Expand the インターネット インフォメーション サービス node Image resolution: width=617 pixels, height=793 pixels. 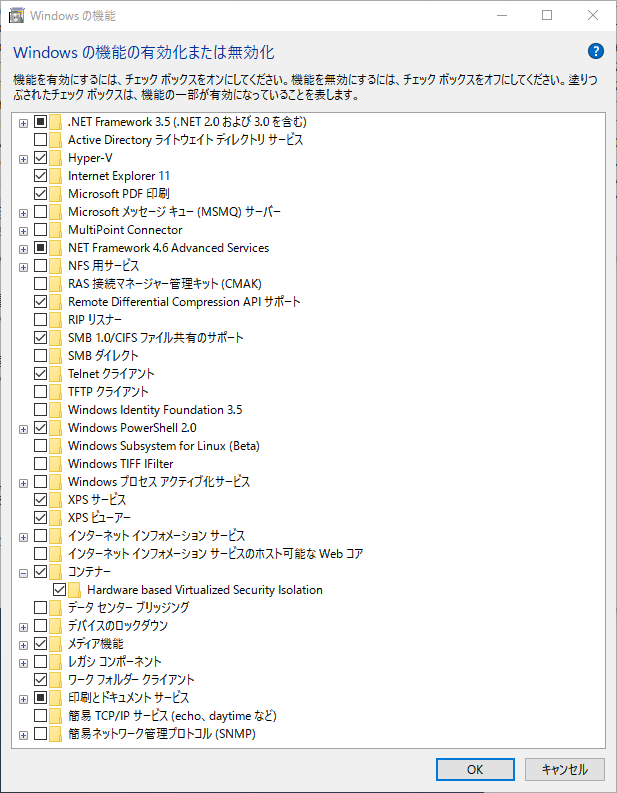[x=23, y=538]
